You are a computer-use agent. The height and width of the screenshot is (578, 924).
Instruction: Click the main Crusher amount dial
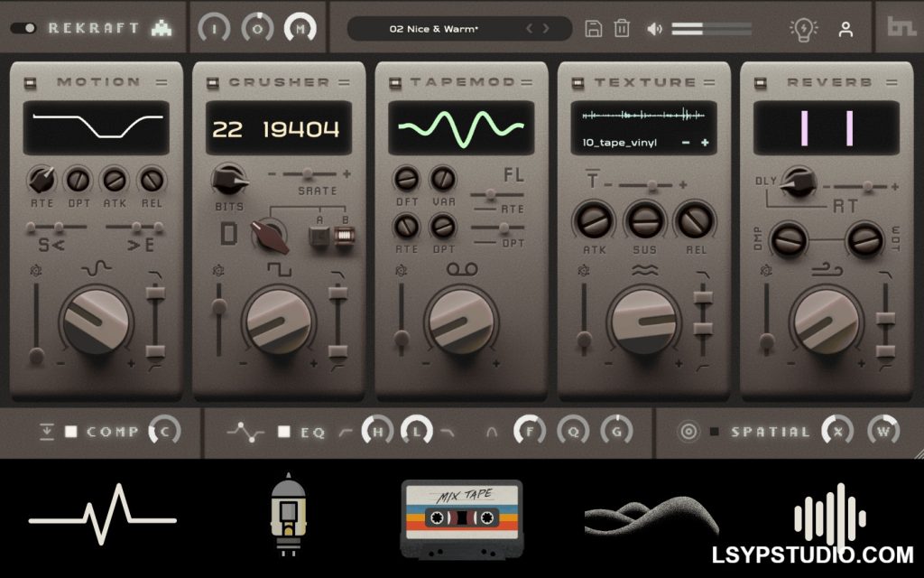pos(278,321)
